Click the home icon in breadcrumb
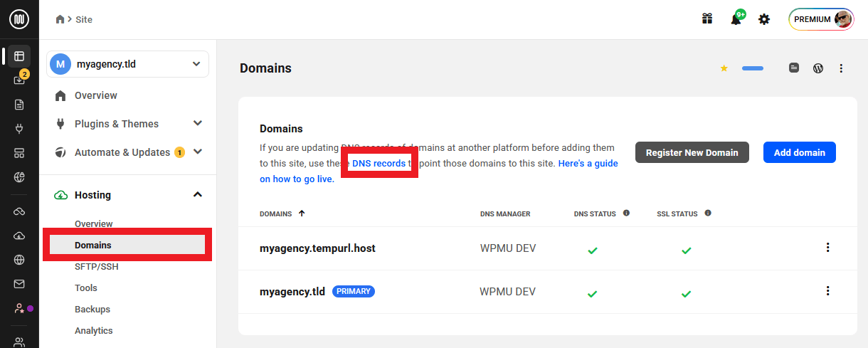The height and width of the screenshot is (348, 868). 60,19
